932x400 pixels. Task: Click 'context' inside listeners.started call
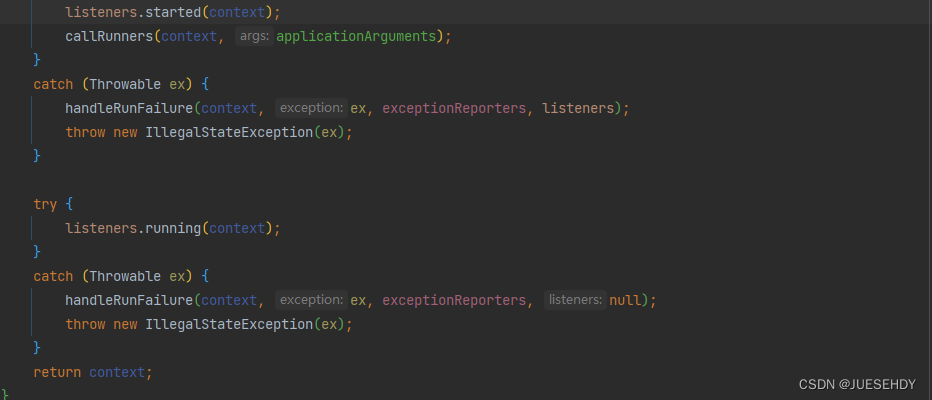237,11
